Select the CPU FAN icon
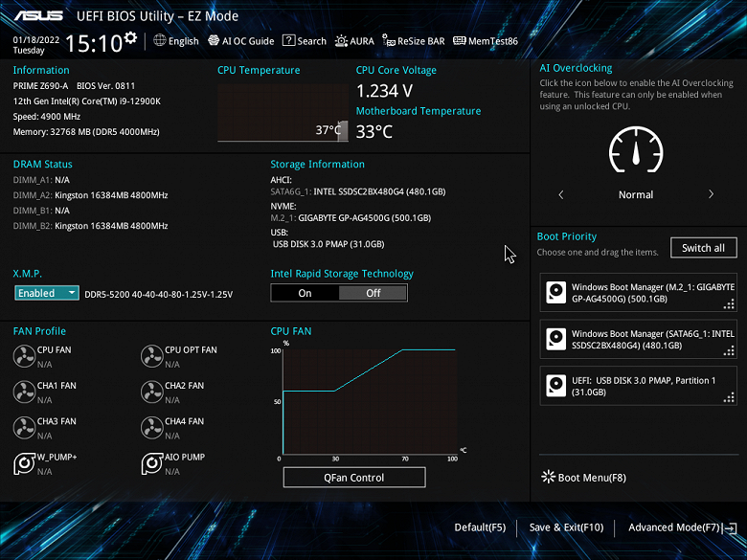This screenshot has width=747, height=560. pyautogui.click(x=24, y=357)
